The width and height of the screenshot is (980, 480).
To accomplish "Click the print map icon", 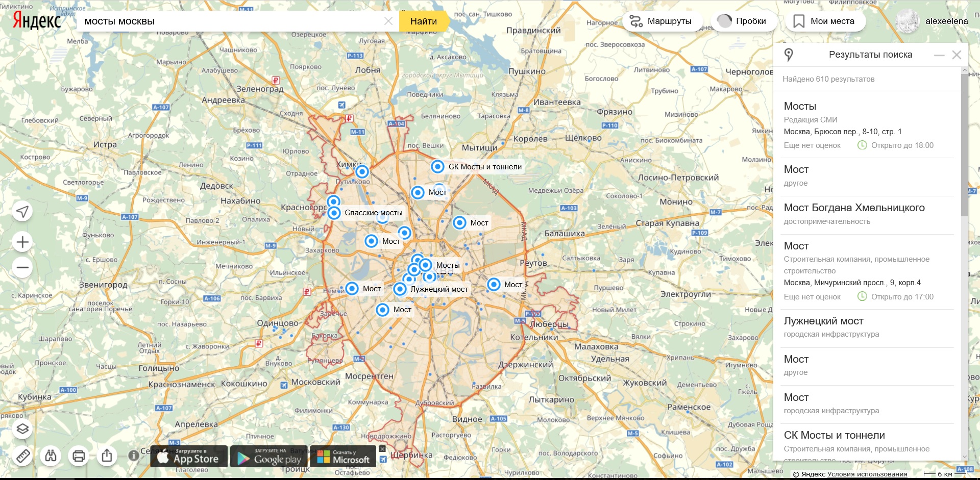I will coord(79,456).
